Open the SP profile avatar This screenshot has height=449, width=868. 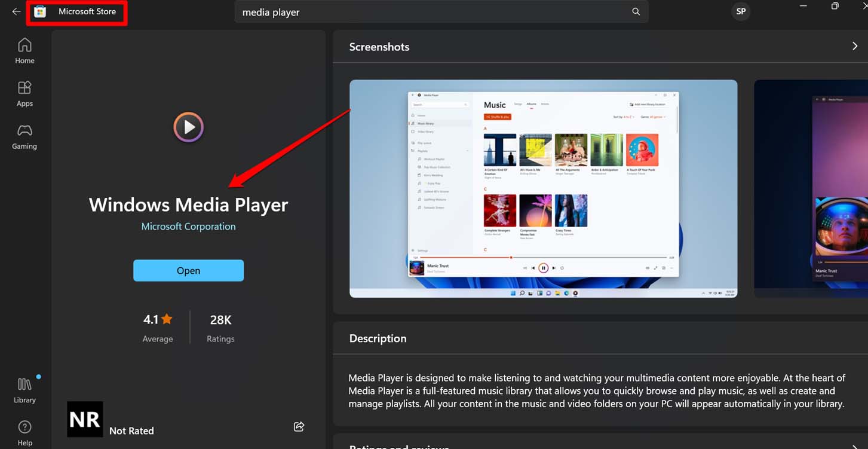(741, 11)
